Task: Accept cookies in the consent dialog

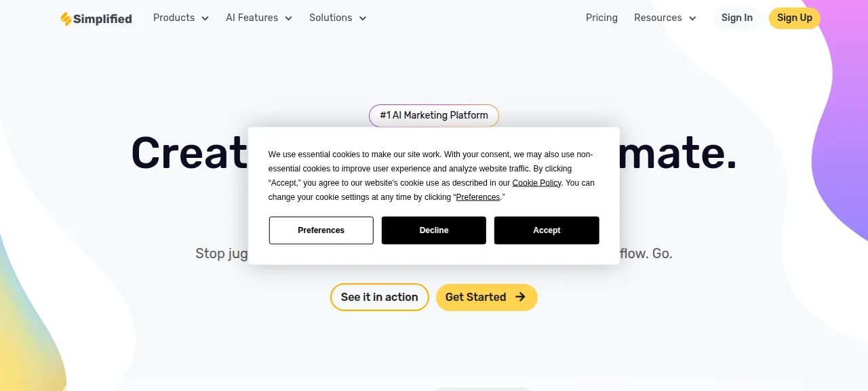Action: pos(547,230)
